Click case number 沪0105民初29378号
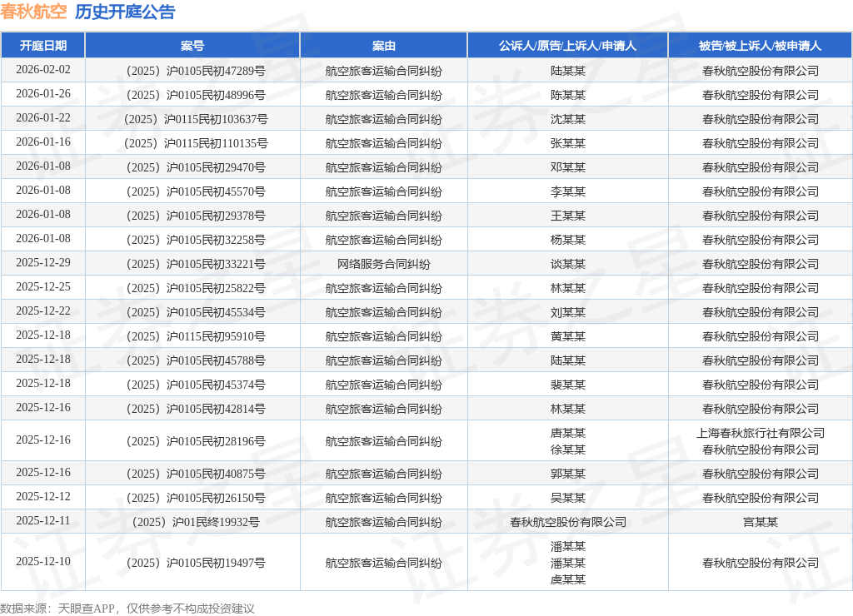This screenshot has width=853, height=616. point(216,216)
